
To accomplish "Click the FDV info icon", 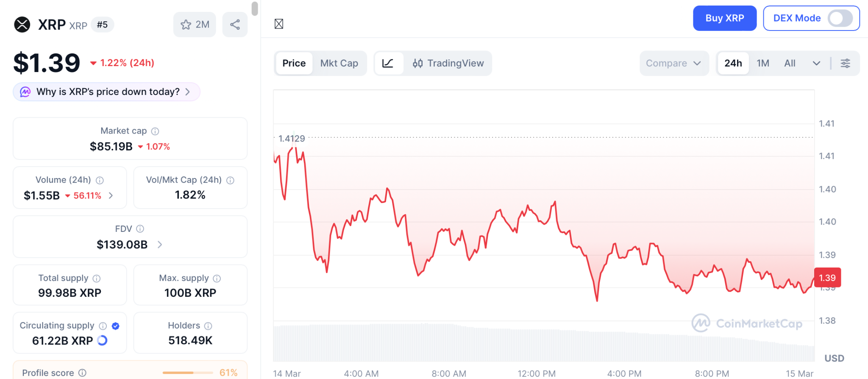I will 140,229.
